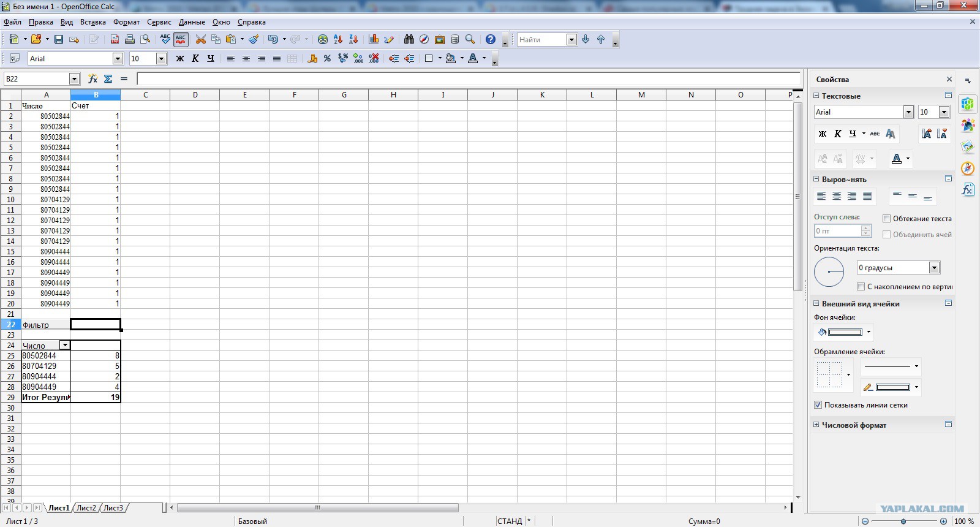Open the Формат menu
The image size is (980, 527).
point(126,22)
